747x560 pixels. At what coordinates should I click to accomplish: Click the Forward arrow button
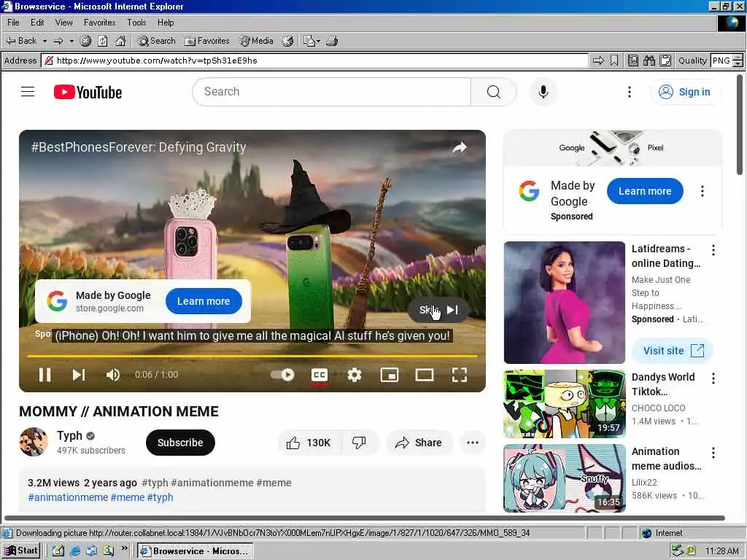tap(58, 41)
